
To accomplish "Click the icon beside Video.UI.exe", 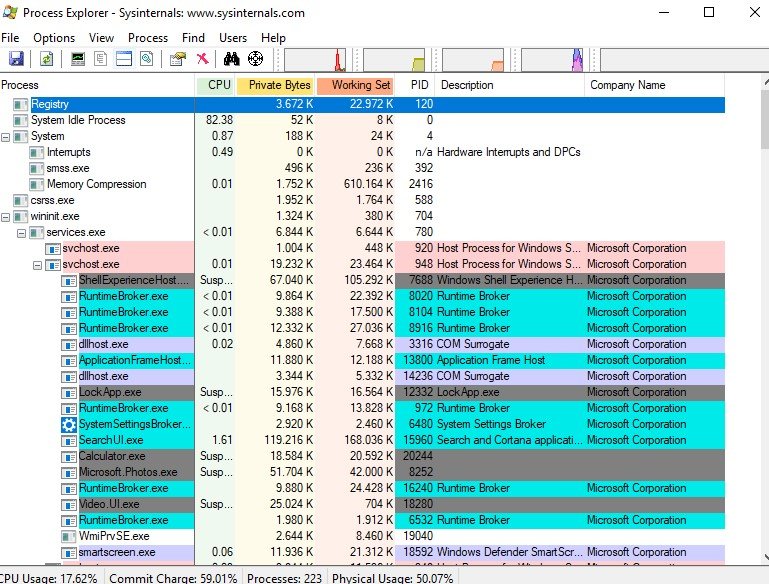I will point(69,505).
